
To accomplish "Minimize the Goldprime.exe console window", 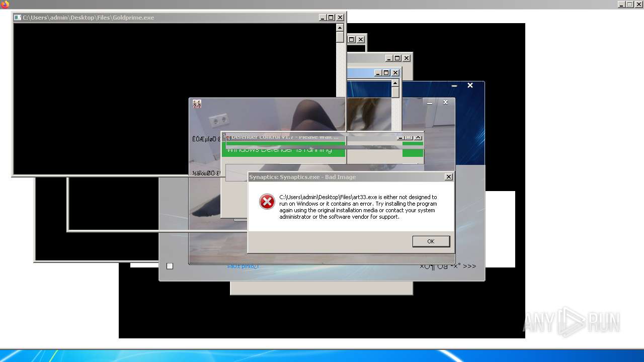I will (x=323, y=18).
